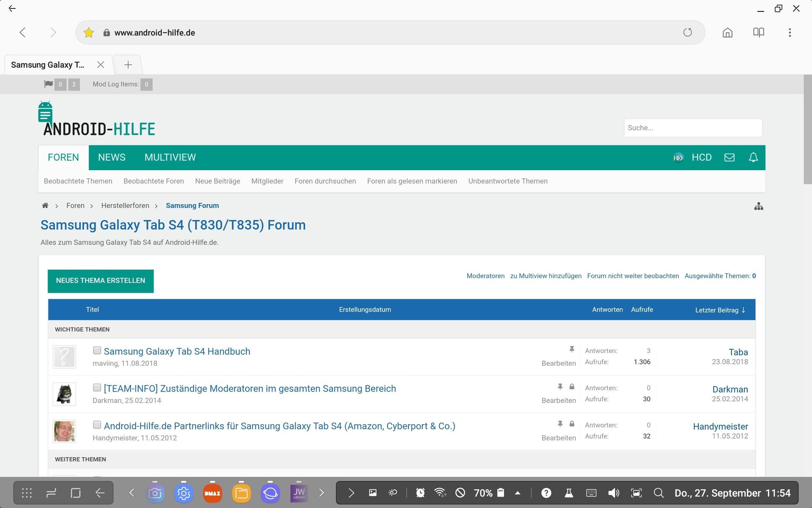The height and width of the screenshot is (508, 812).
Task: Click zu Multiview hinzufügen link
Action: point(546,276)
